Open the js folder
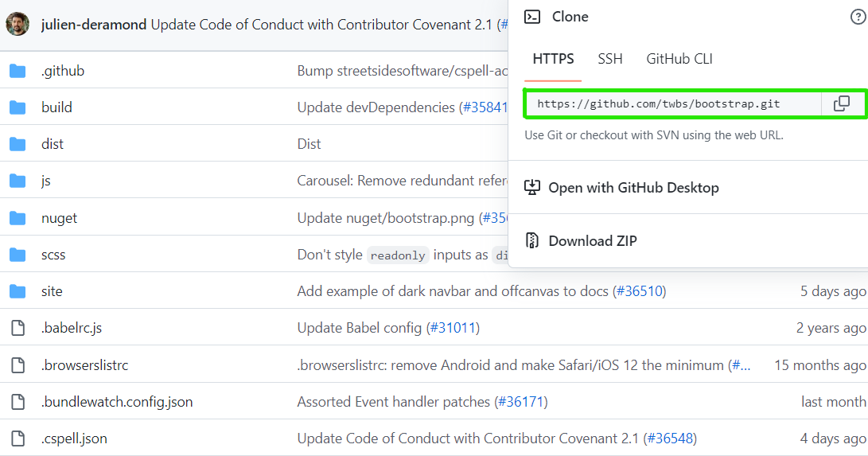868x456 pixels. tap(45, 181)
